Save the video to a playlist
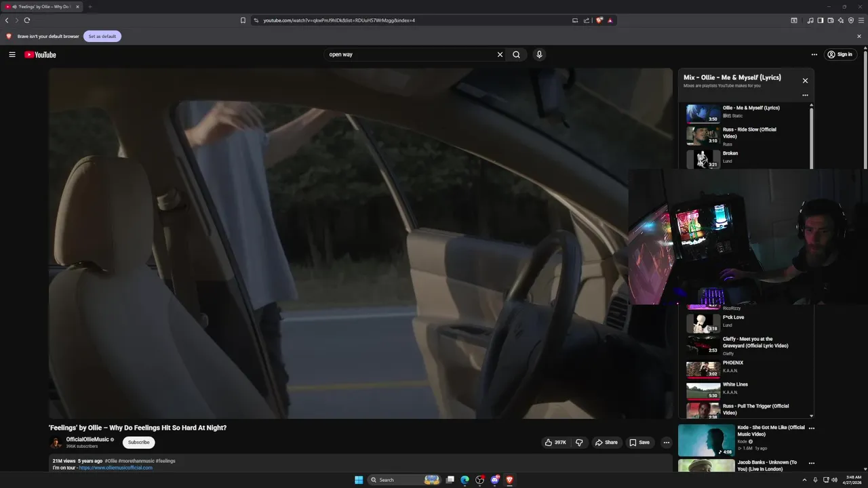 [639, 443]
